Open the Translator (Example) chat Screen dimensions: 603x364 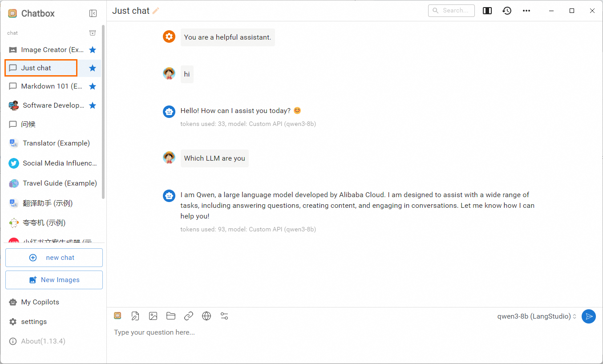[56, 143]
